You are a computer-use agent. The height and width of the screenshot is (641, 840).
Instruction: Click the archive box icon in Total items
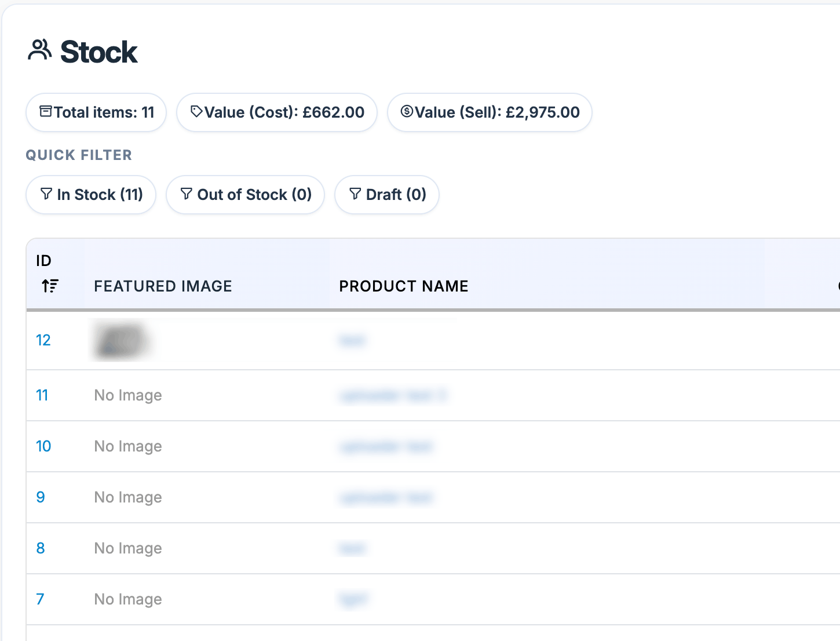pos(46,111)
